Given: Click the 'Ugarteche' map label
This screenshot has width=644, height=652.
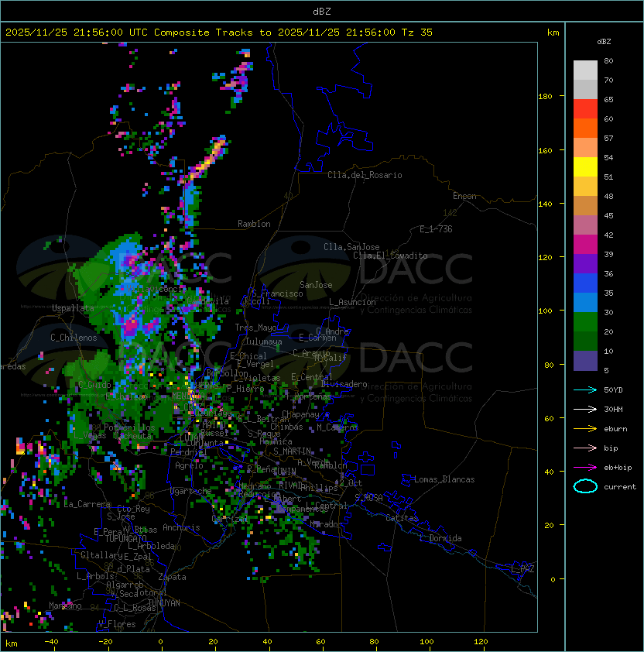Looking at the screenshot, I should click(x=191, y=491).
